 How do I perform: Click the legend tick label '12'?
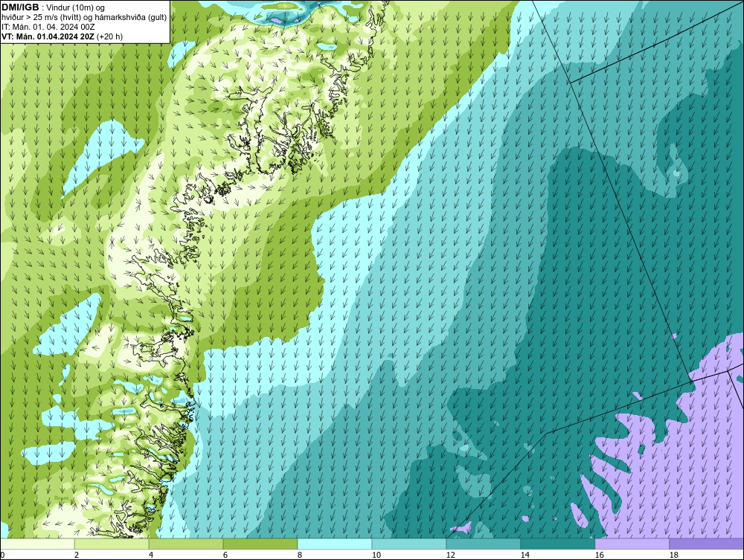[450, 555]
